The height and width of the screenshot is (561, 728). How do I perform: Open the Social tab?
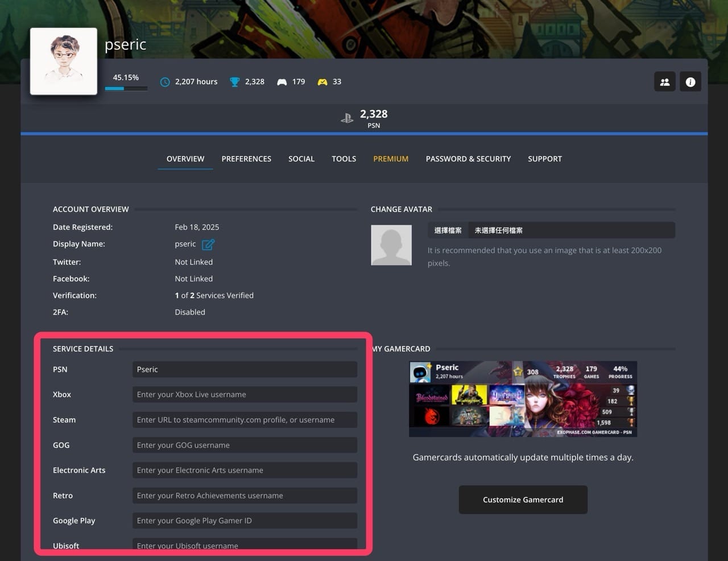point(301,159)
